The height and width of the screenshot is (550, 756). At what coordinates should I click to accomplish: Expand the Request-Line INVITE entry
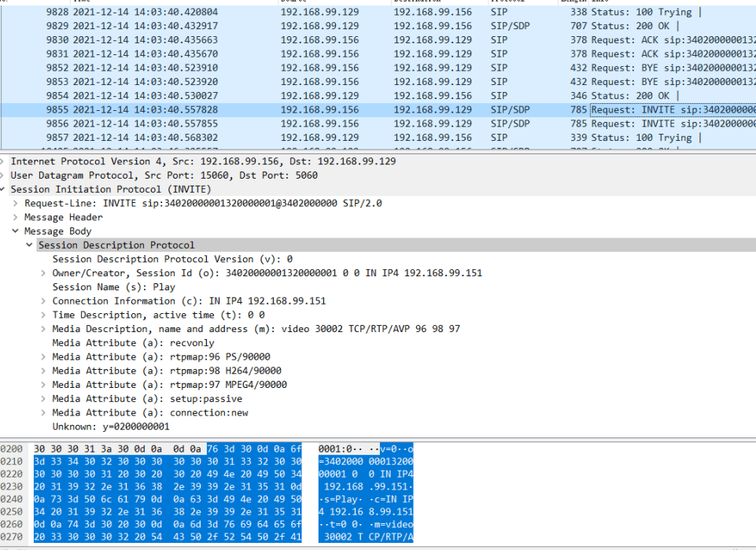17,203
